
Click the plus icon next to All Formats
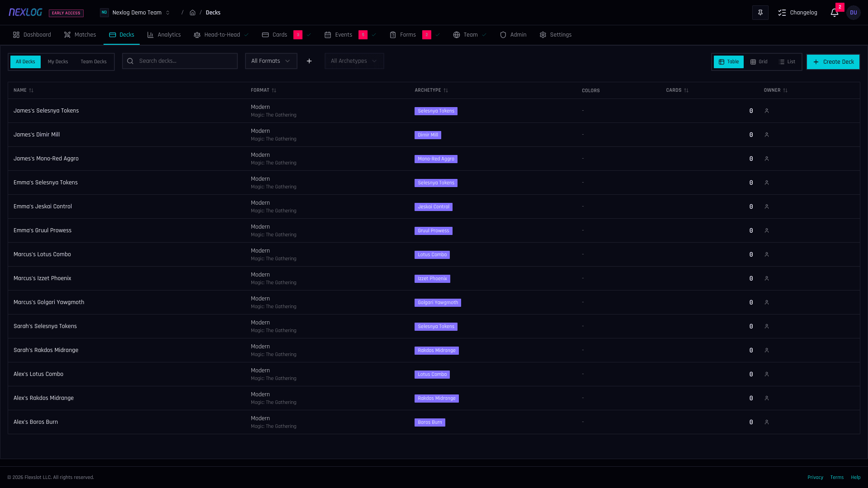pos(309,61)
